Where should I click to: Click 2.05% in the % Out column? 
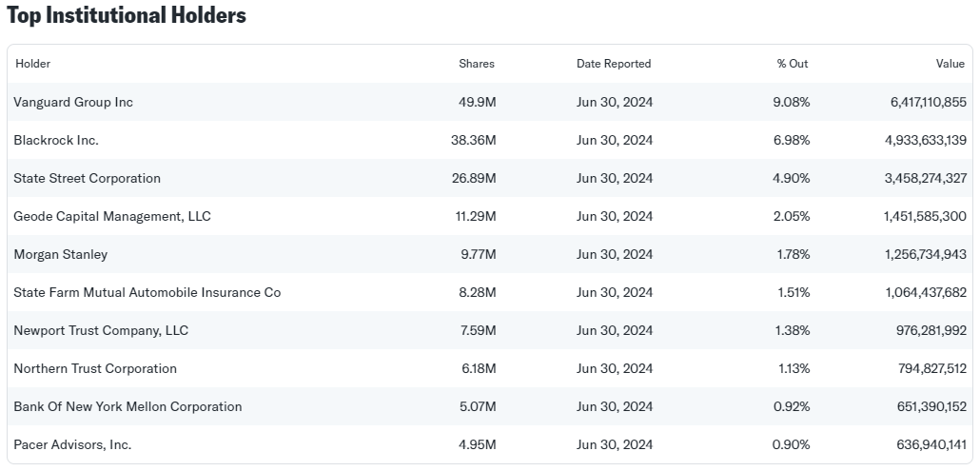(792, 216)
